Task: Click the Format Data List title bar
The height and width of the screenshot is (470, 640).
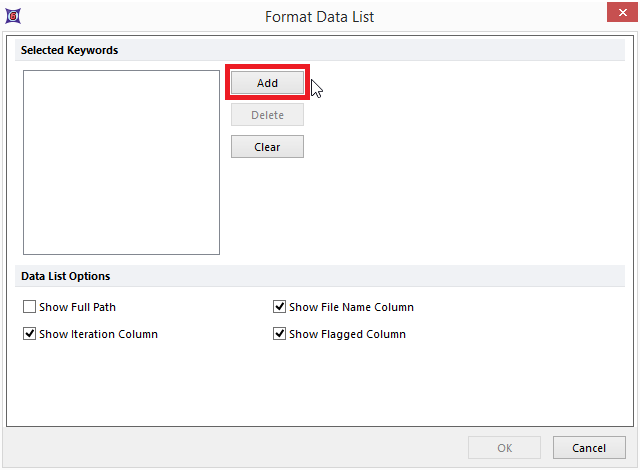Action: [x=320, y=16]
